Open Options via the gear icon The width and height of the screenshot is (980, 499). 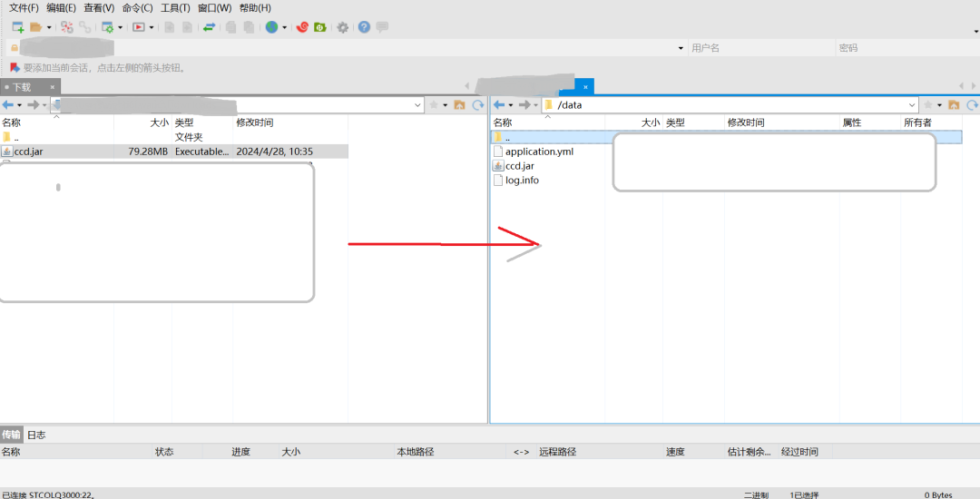click(343, 27)
